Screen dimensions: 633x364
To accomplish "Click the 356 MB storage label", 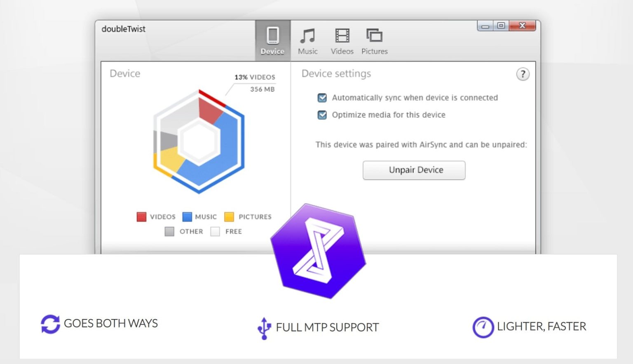I will [x=261, y=89].
